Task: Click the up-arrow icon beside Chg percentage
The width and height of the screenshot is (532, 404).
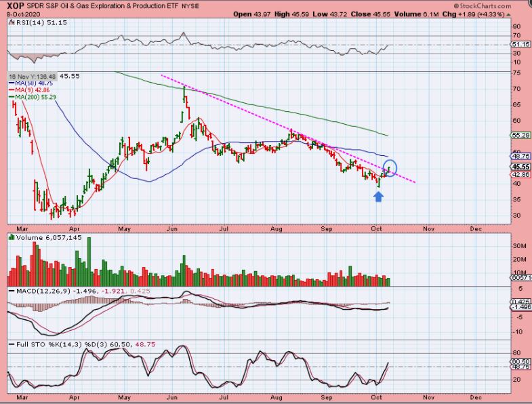Action: coord(508,15)
